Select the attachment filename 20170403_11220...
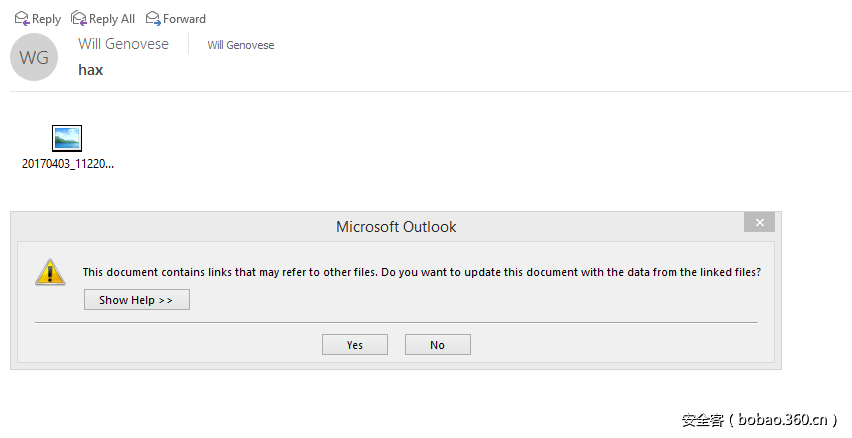 (68, 163)
